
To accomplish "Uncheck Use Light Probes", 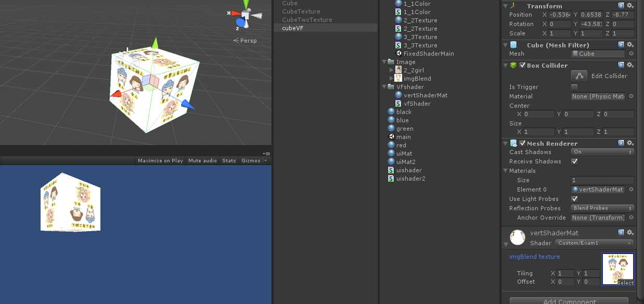I will pyautogui.click(x=574, y=199).
